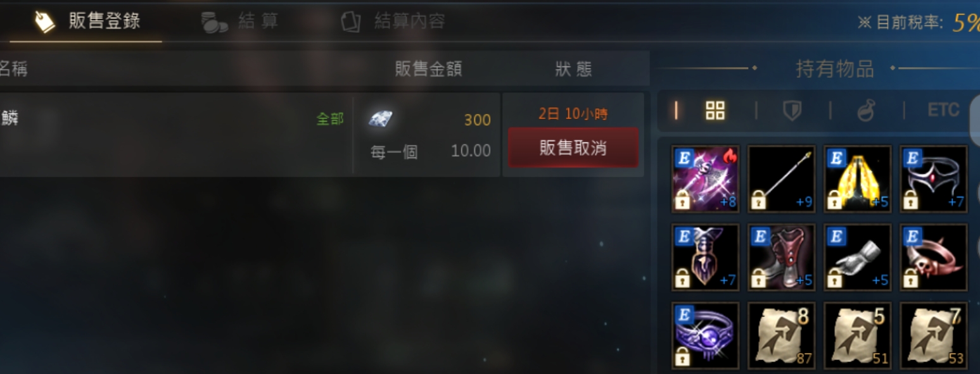Cancel listing with 販售取消 button
Image resolution: width=980 pixels, height=374 pixels.
[573, 148]
